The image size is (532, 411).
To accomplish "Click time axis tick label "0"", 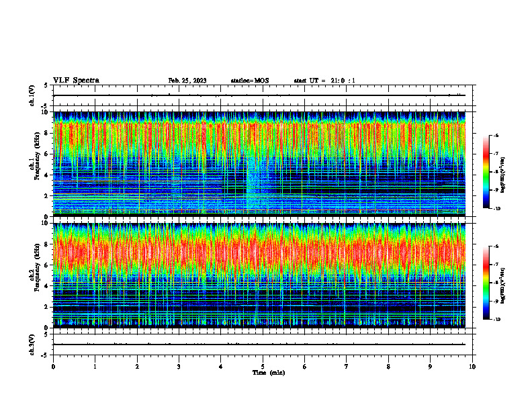I will (x=53, y=367).
